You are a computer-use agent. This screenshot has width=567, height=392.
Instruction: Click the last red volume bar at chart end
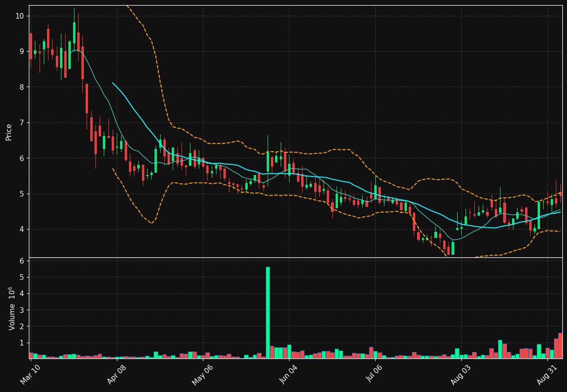560,345
